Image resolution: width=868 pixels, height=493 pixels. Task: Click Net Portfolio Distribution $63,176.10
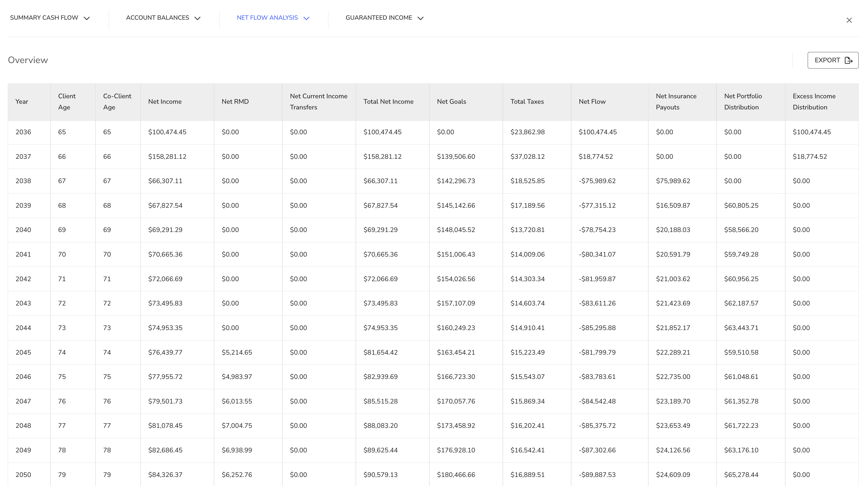741,450
